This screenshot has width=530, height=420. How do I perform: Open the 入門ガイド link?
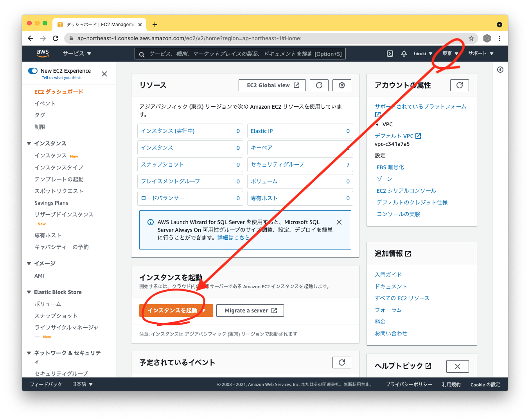(x=388, y=275)
